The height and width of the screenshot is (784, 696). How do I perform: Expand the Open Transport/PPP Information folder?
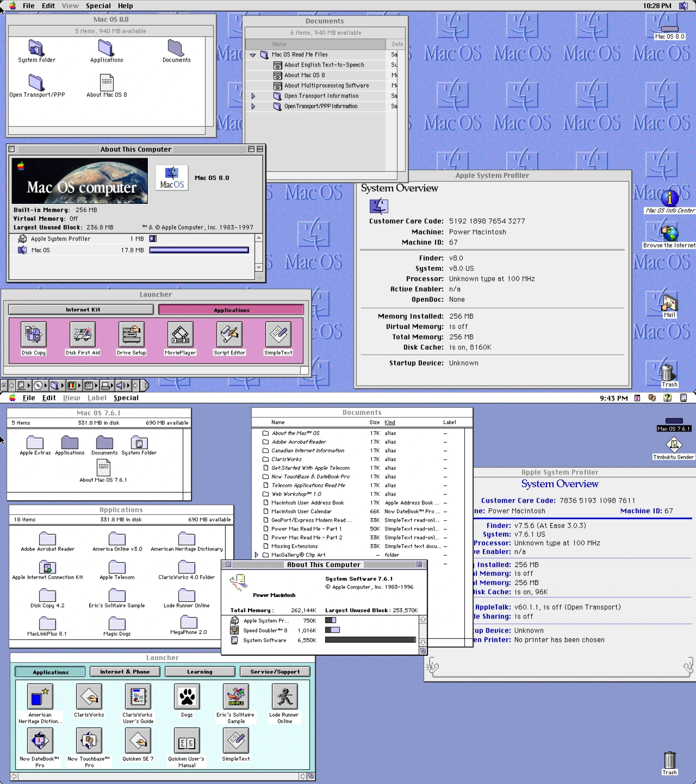[253, 107]
